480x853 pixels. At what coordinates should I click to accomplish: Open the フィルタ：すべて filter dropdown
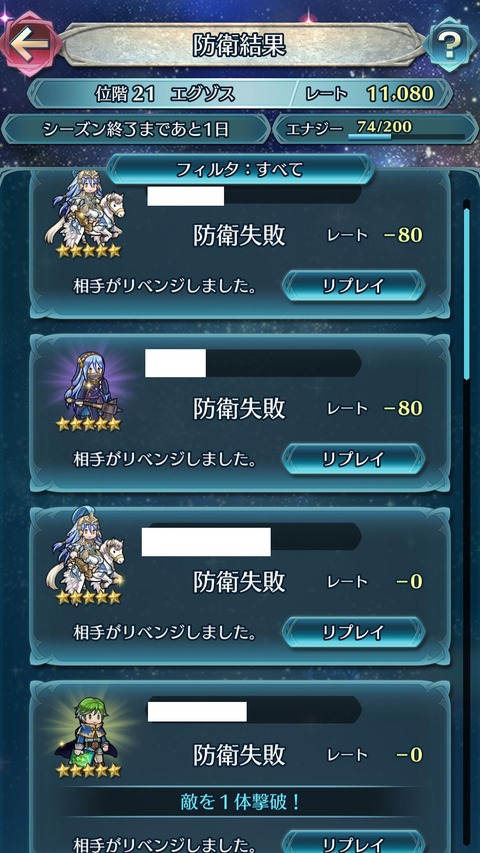pos(239,170)
